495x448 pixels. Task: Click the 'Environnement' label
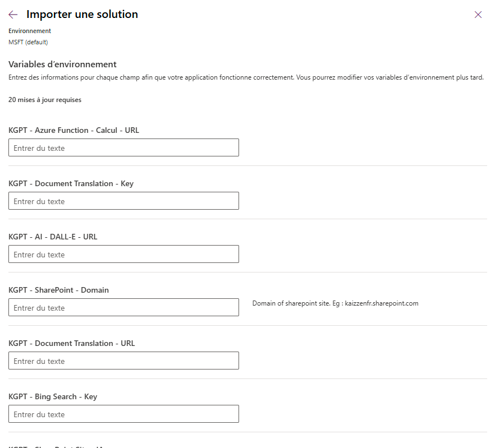pyautogui.click(x=30, y=31)
